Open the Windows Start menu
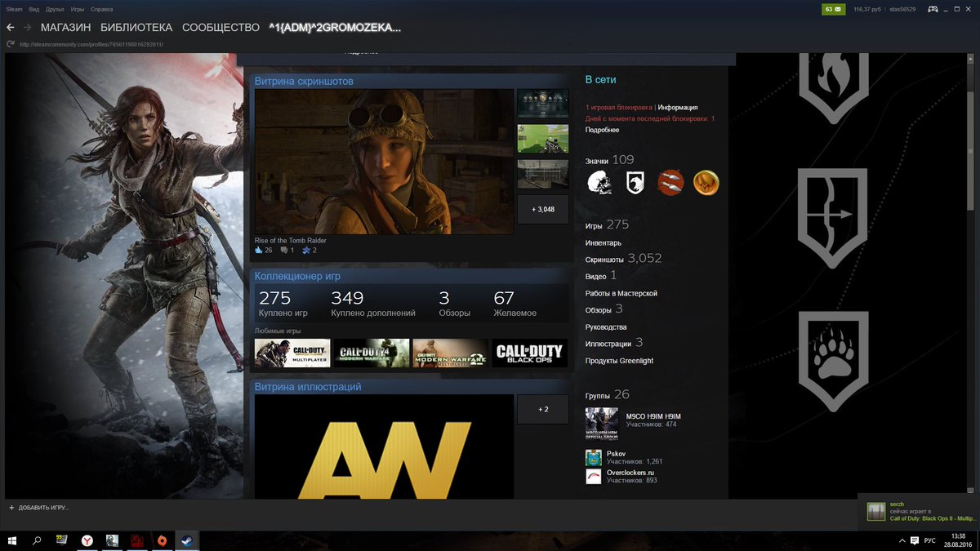 pyautogui.click(x=12, y=540)
